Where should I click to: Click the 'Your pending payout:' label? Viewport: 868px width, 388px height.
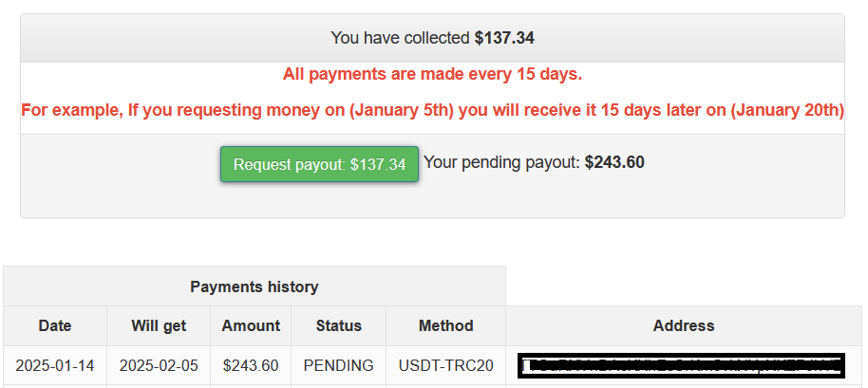501,162
